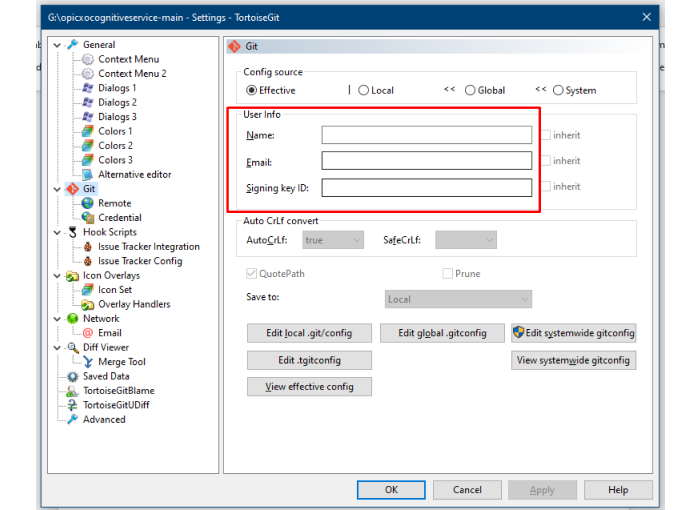Viewport: 700px width, 510px height.
Task: Click the TortoiseGitBlame icon
Action: point(72,391)
